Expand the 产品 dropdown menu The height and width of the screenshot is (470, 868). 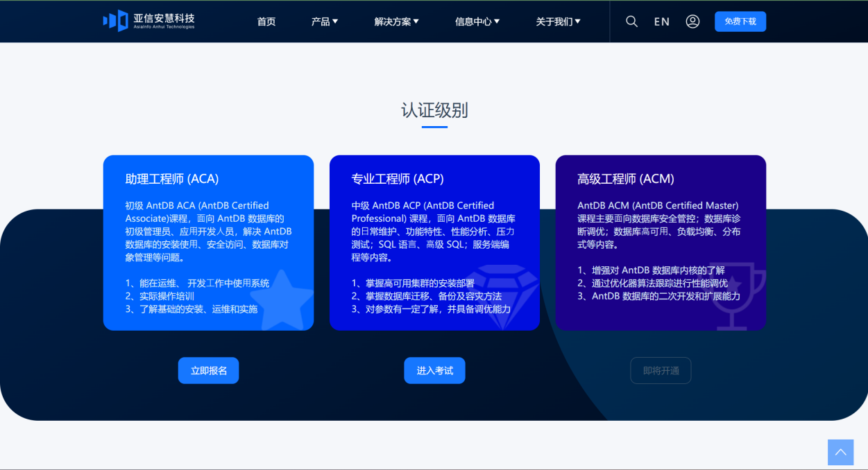[324, 21]
